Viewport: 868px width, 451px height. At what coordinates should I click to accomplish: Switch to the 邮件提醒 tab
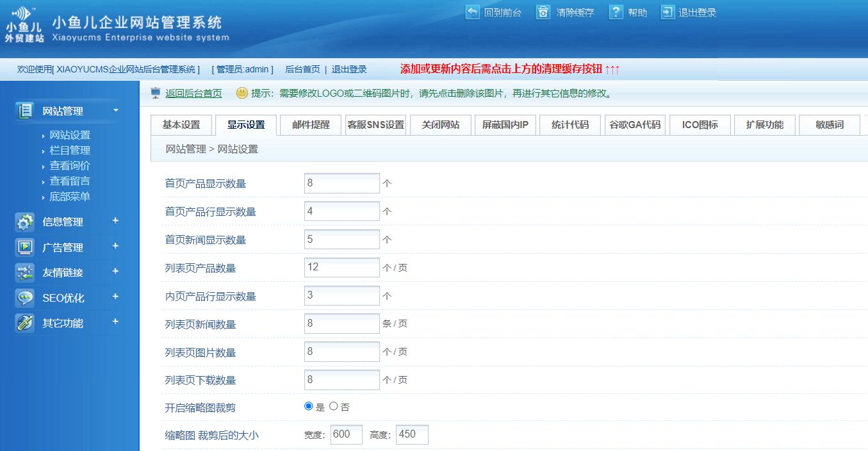pos(311,125)
